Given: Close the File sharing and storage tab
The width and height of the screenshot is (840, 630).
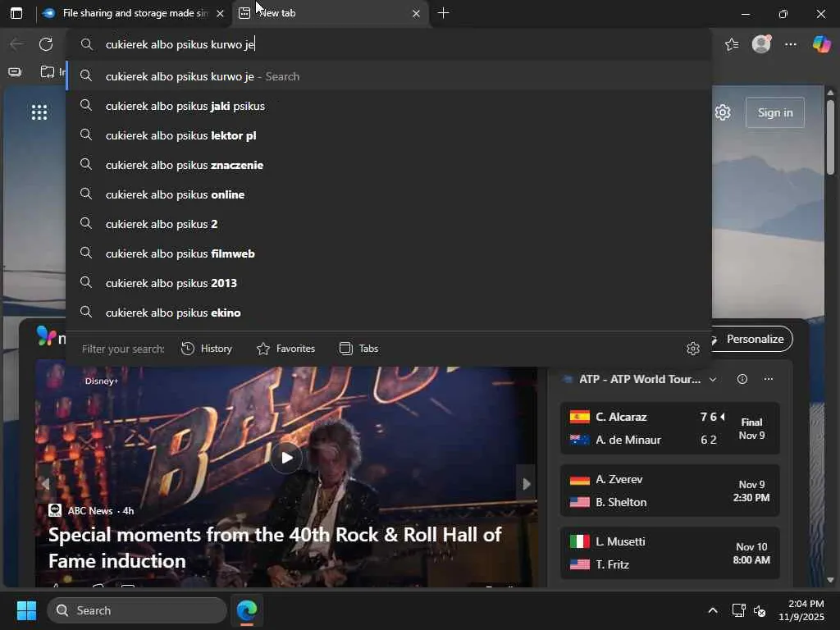Looking at the screenshot, I should (x=220, y=13).
